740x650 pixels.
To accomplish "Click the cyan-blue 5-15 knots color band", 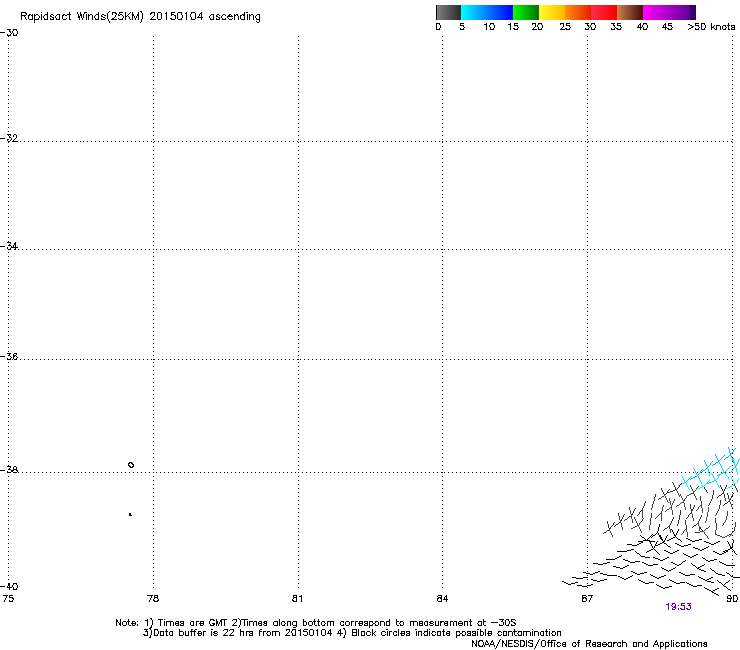I will pyautogui.click(x=487, y=12).
